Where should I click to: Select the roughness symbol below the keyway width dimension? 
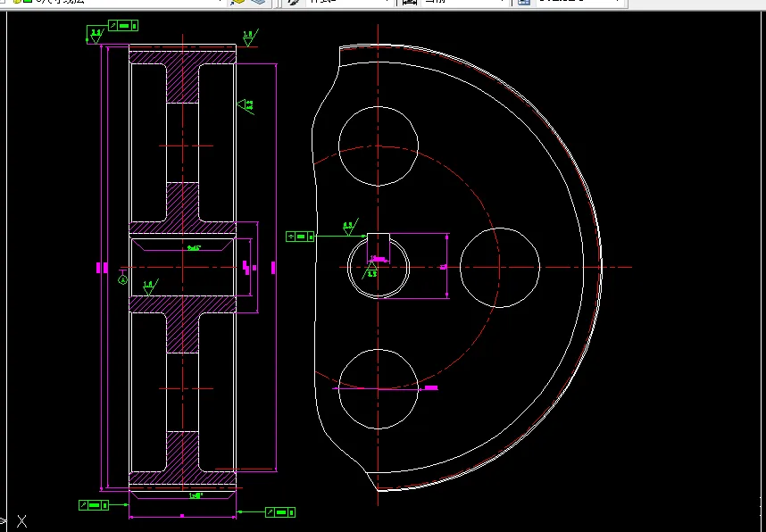point(371,270)
